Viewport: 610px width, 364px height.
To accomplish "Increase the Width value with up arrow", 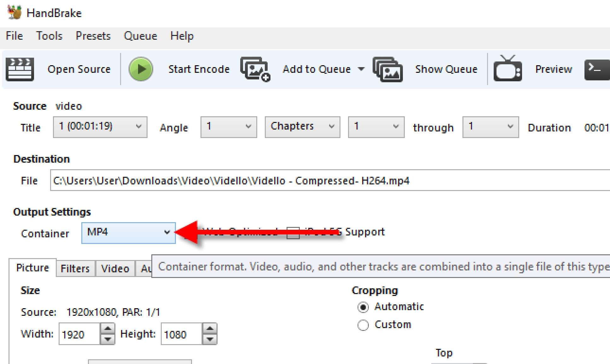I will tap(107, 329).
